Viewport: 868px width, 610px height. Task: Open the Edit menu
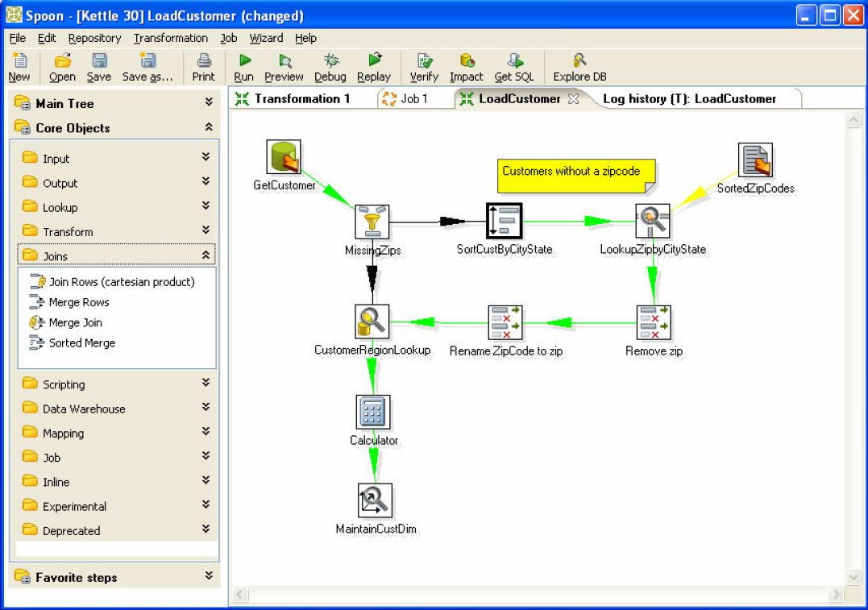coord(47,38)
